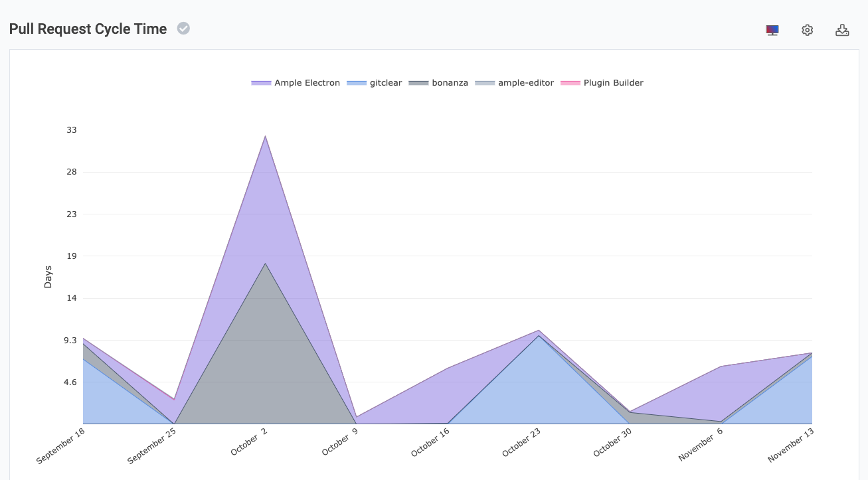
Task: Hide the gitclear series via legend label
Action: pos(385,83)
